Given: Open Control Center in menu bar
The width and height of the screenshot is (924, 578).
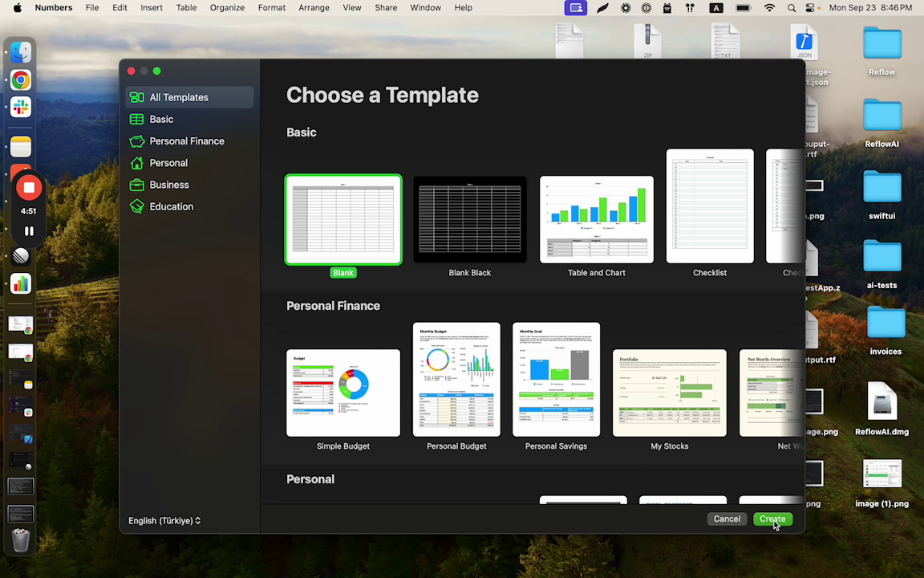Looking at the screenshot, I should [812, 8].
